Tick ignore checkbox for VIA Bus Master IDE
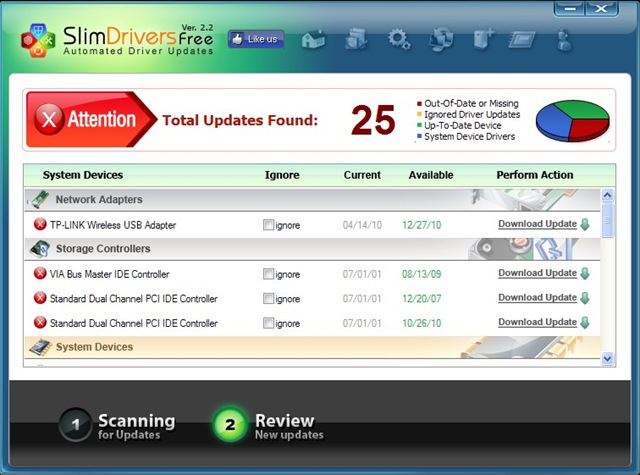The image size is (640, 475). 268,274
